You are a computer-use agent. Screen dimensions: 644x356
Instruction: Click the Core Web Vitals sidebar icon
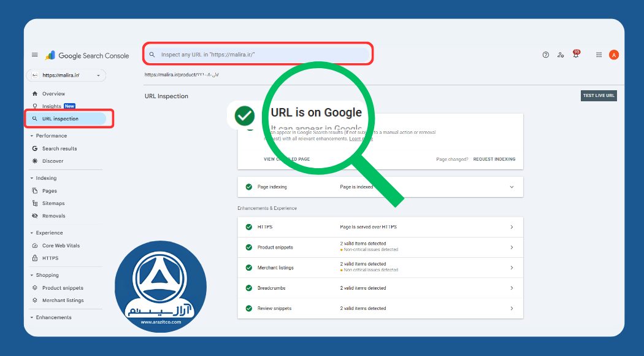35,246
